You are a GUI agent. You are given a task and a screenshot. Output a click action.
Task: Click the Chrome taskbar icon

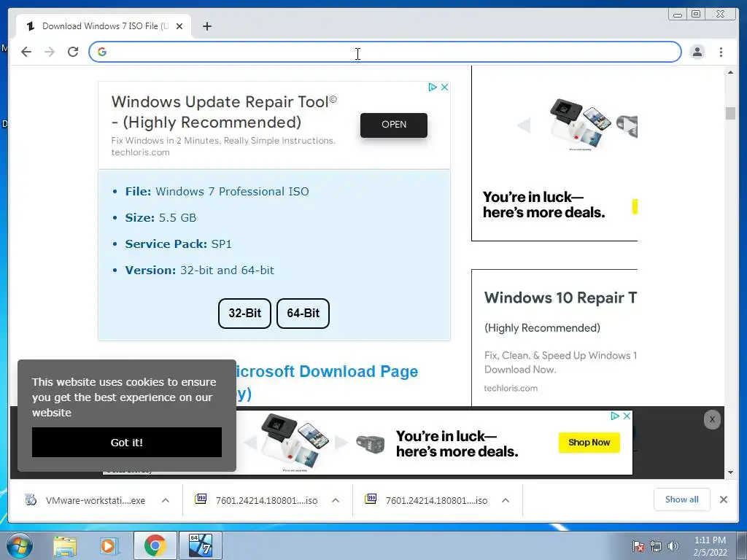tap(155, 545)
